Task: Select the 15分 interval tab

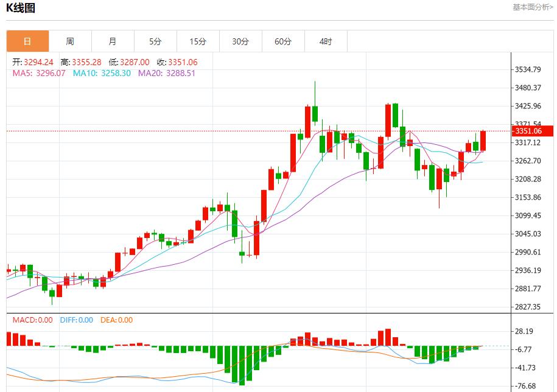Action: click(x=198, y=41)
